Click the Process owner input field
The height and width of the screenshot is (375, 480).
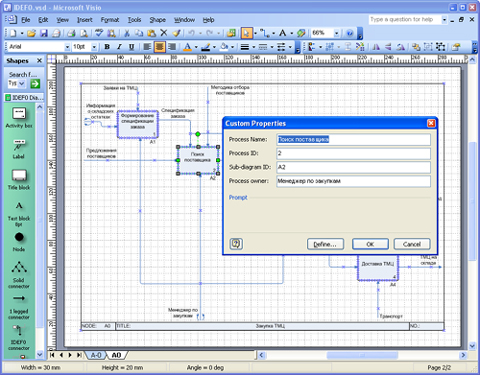tap(353, 181)
